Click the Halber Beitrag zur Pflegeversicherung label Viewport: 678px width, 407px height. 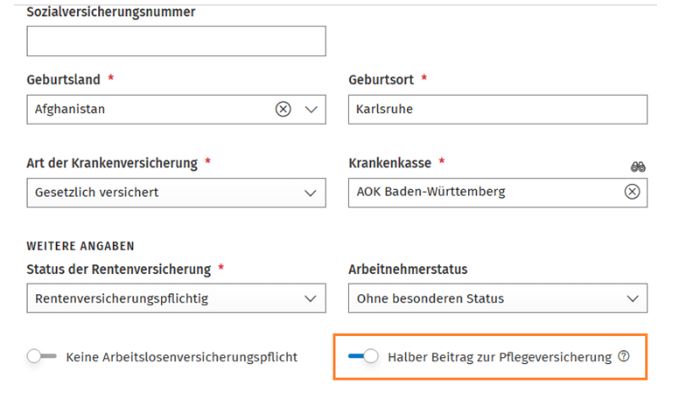click(499, 357)
